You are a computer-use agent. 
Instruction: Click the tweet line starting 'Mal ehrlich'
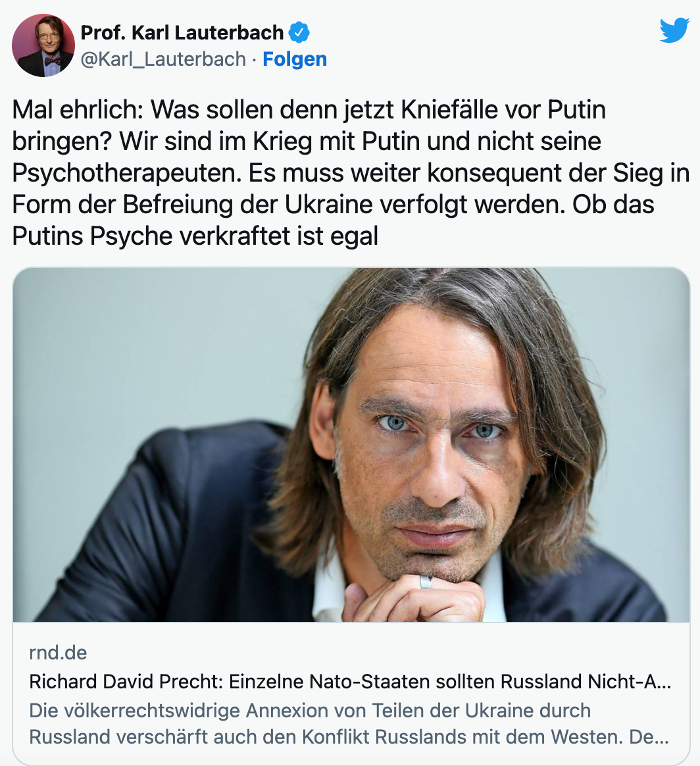coord(309,109)
